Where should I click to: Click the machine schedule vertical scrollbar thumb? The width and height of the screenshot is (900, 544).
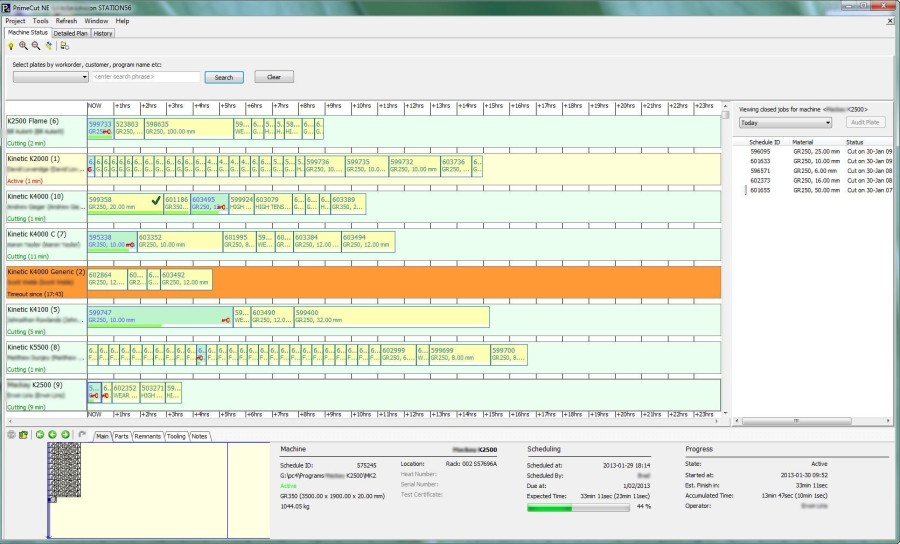tap(725, 114)
